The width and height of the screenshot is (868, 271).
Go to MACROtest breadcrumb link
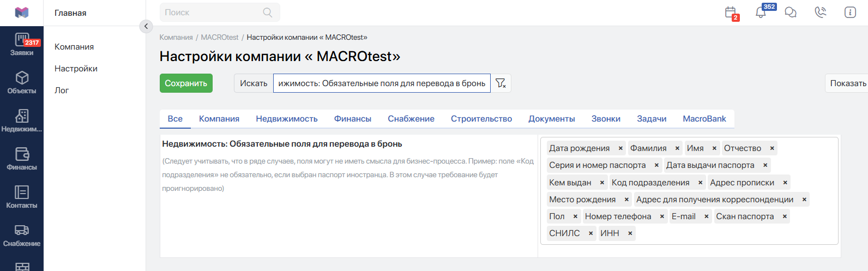pyautogui.click(x=220, y=38)
